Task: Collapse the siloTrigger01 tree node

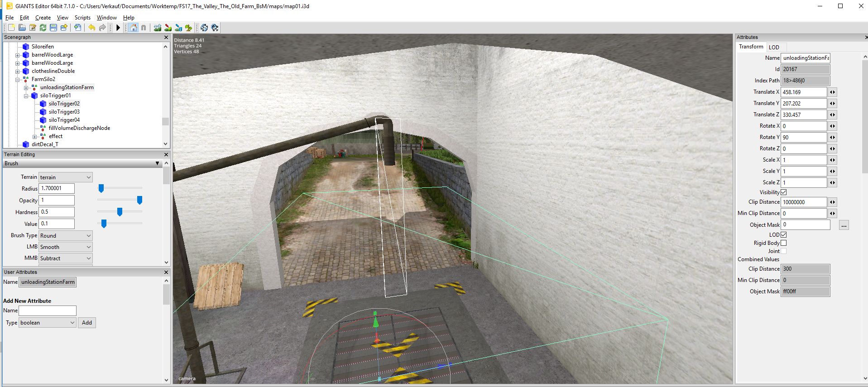Action: tap(26, 96)
